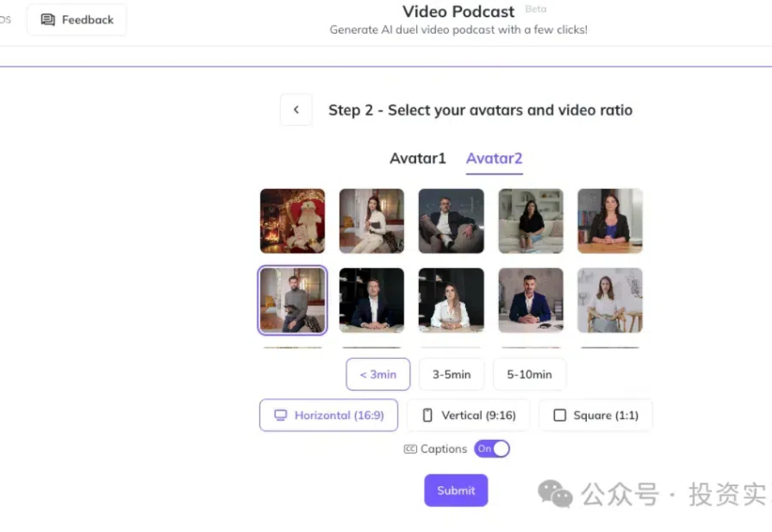Select the Vertical (9:16) ratio
772x532 pixels.
point(469,415)
